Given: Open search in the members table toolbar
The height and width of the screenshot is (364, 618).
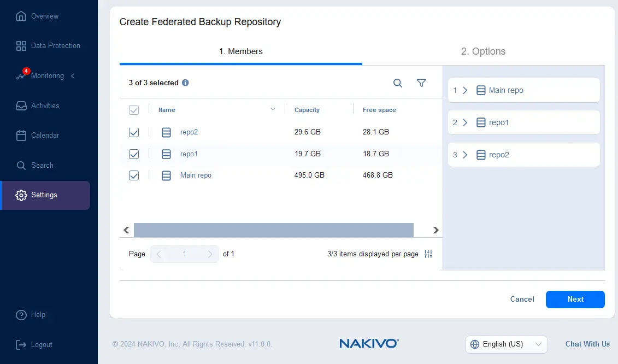Looking at the screenshot, I should [398, 83].
